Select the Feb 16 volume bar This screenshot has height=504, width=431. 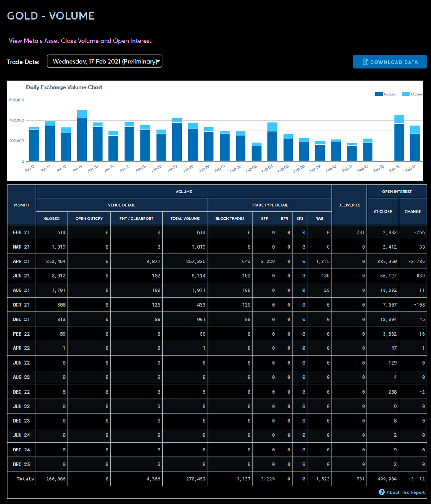click(x=399, y=138)
